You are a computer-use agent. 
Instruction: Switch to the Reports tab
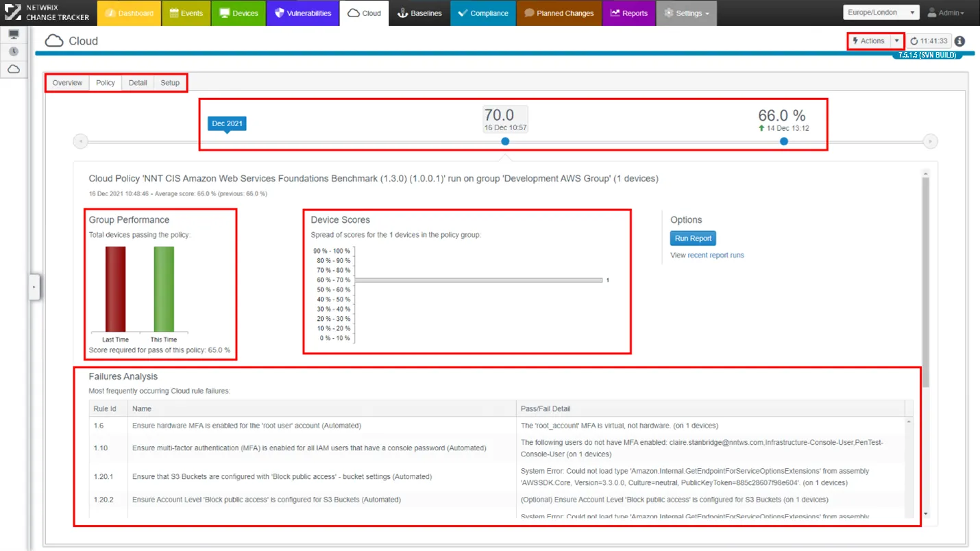coord(628,13)
